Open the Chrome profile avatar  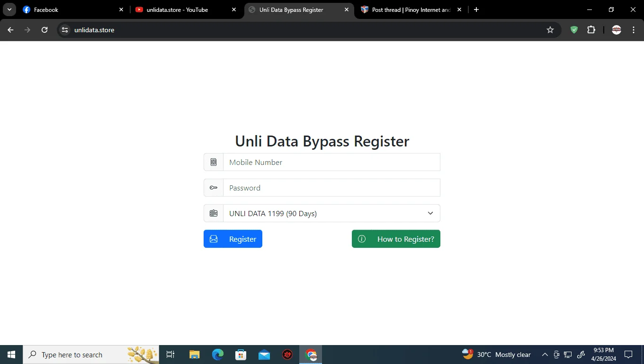tap(617, 30)
